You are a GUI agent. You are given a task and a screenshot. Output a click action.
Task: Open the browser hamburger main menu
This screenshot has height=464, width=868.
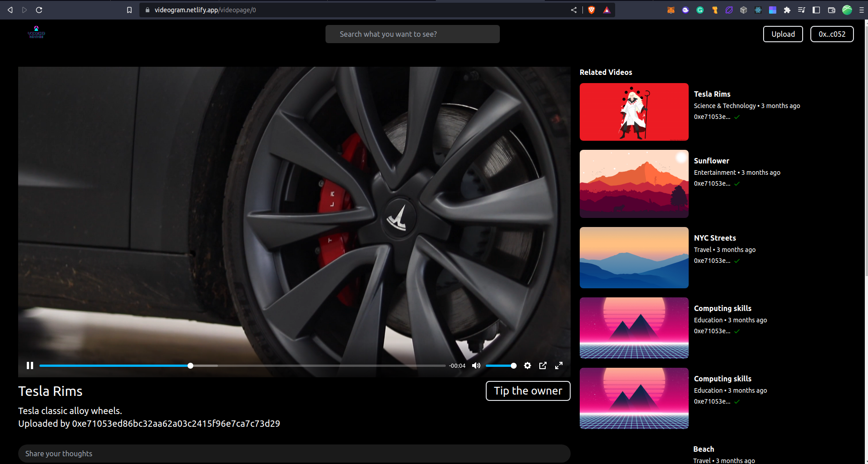point(861,10)
